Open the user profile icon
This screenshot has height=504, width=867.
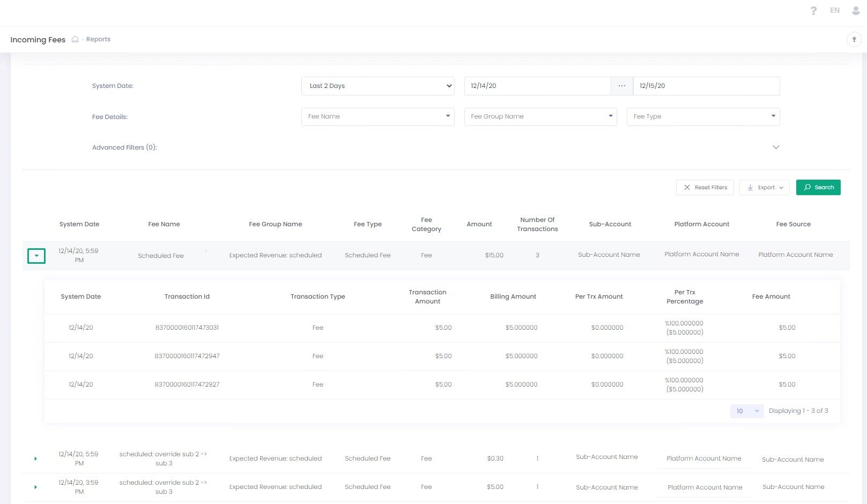[x=856, y=11]
